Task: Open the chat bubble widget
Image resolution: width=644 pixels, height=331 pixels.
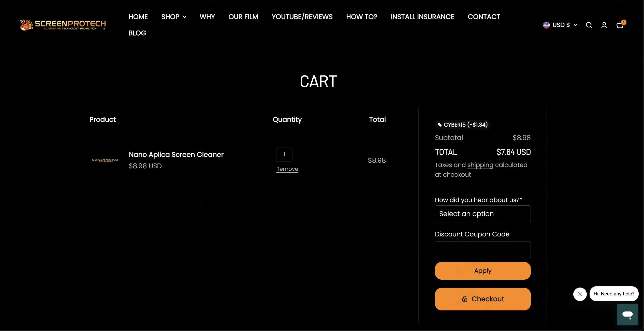Action: pyautogui.click(x=627, y=314)
